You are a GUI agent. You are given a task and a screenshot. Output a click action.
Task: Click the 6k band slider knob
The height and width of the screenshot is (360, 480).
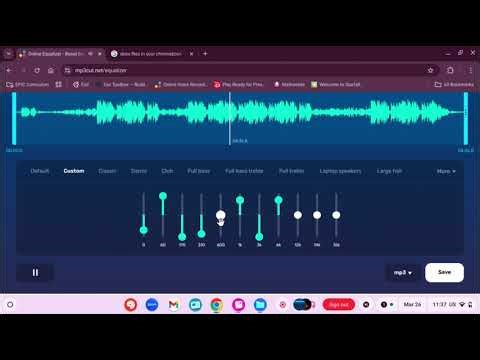pos(278,200)
